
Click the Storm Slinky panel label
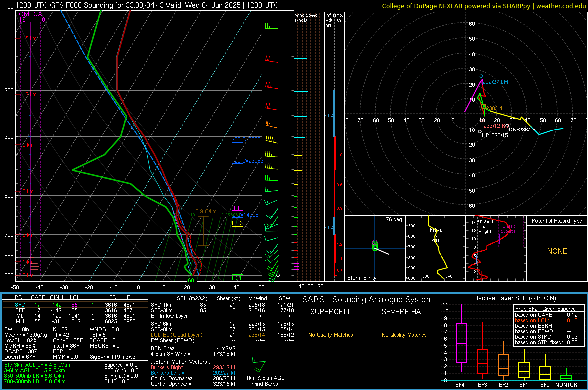coord(362,278)
